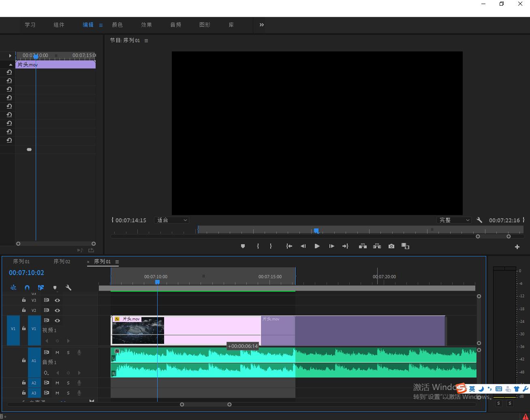
Task: Add a marker in the program monitor
Action: (243, 246)
